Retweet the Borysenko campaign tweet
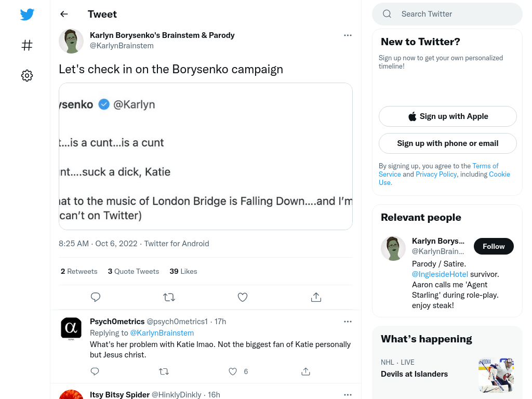 (x=169, y=297)
